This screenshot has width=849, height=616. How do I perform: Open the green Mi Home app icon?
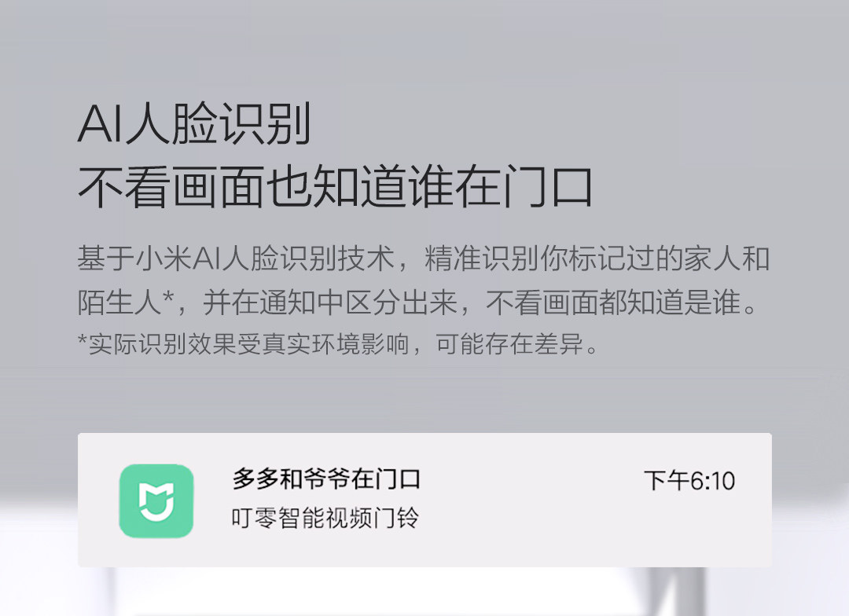(156, 500)
